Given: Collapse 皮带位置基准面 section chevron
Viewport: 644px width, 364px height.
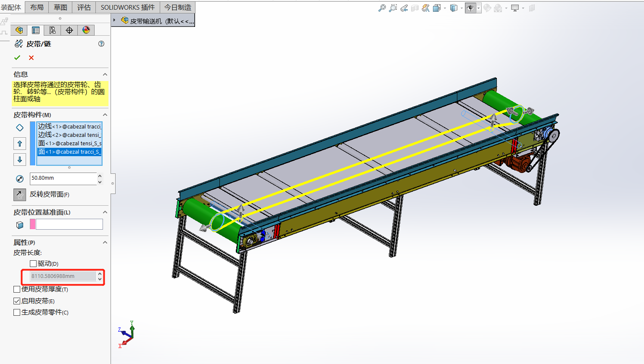Looking at the screenshot, I should pos(105,212).
